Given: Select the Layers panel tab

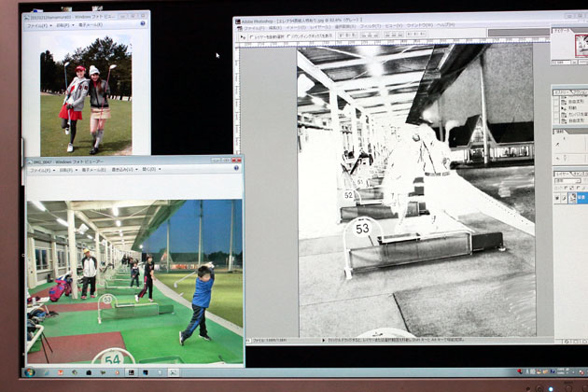Looking at the screenshot, I should click(x=562, y=174).
